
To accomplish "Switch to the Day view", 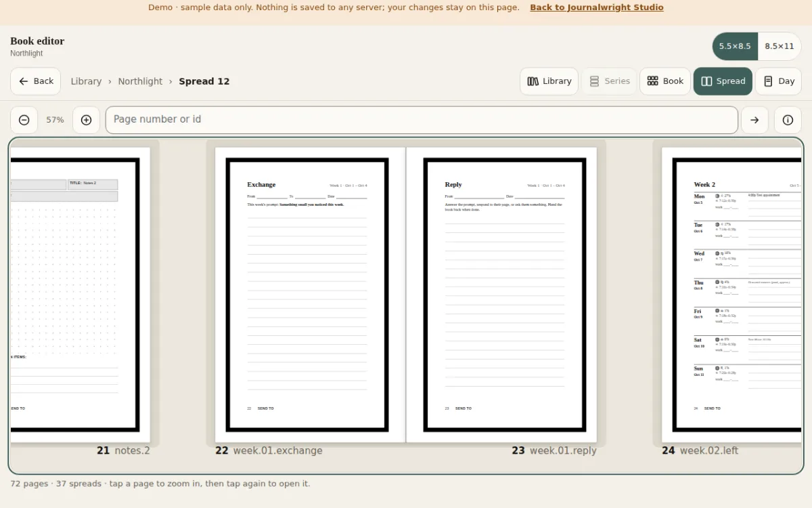I will tap(778, 81).
